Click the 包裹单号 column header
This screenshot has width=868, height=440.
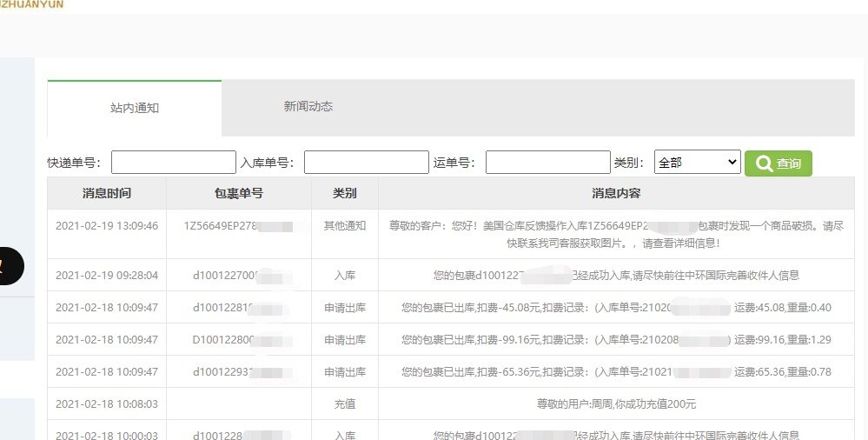(238, 193)
